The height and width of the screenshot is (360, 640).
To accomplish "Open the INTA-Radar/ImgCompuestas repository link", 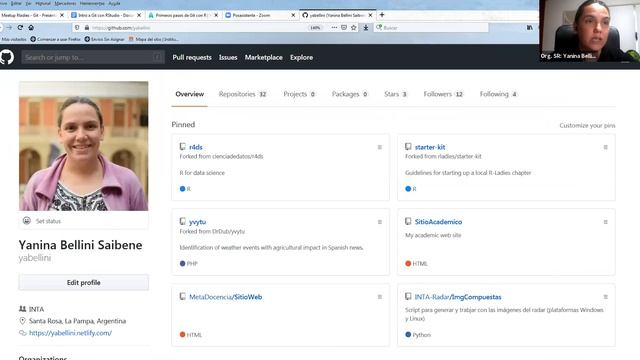I will coord(458,297).
